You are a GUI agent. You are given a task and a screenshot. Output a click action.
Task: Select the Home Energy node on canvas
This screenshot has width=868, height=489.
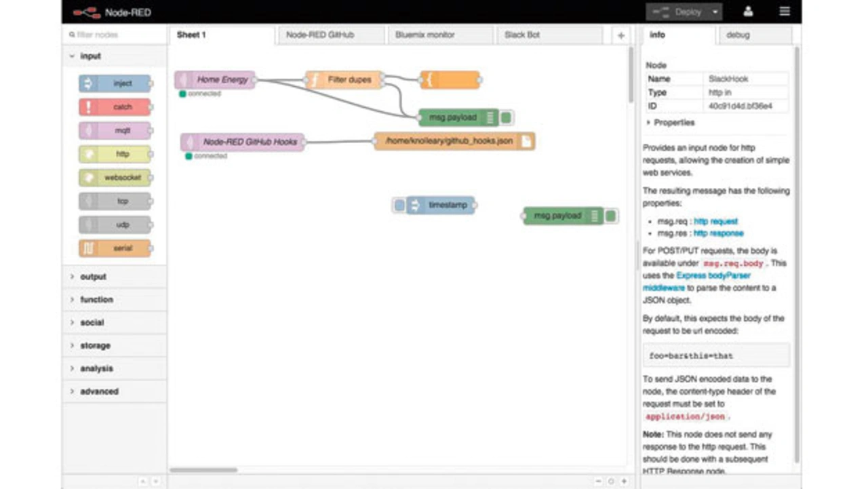[x=215, y=80]
